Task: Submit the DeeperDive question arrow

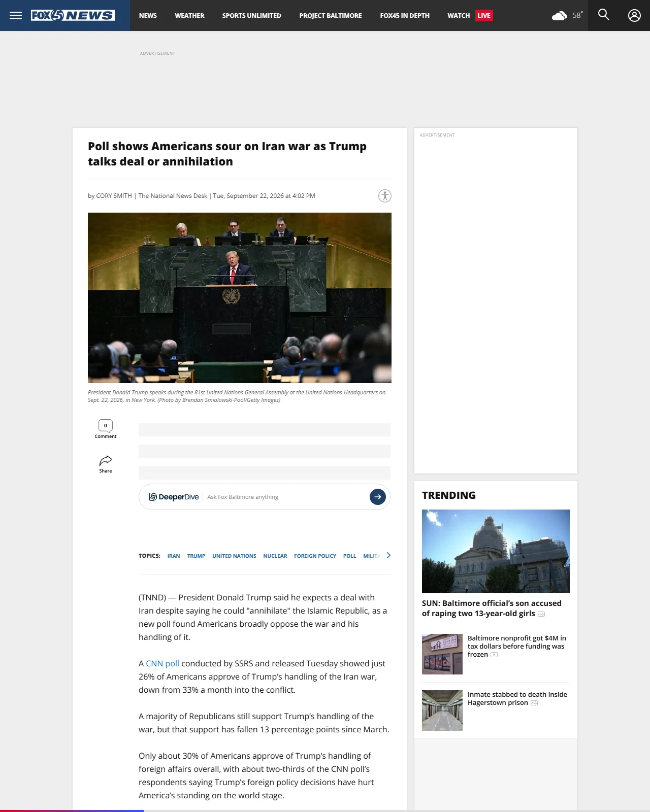Action: 377,497
